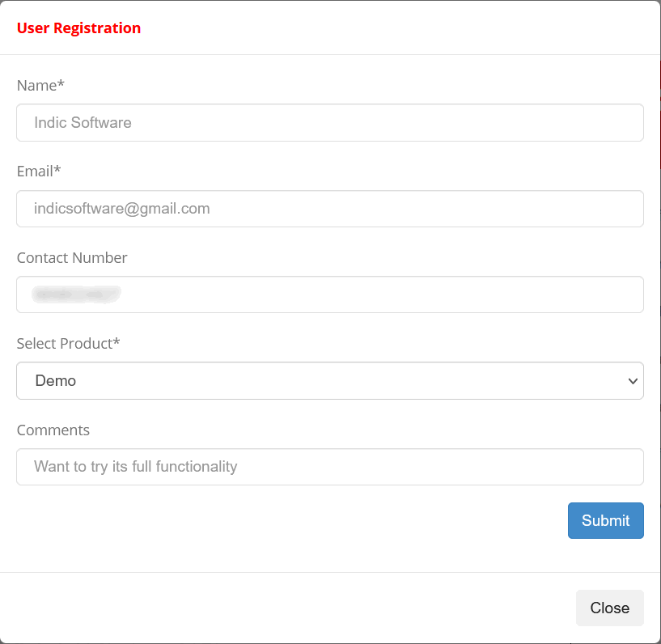Click the Select Product* label
661x644 pixels.
68,344
